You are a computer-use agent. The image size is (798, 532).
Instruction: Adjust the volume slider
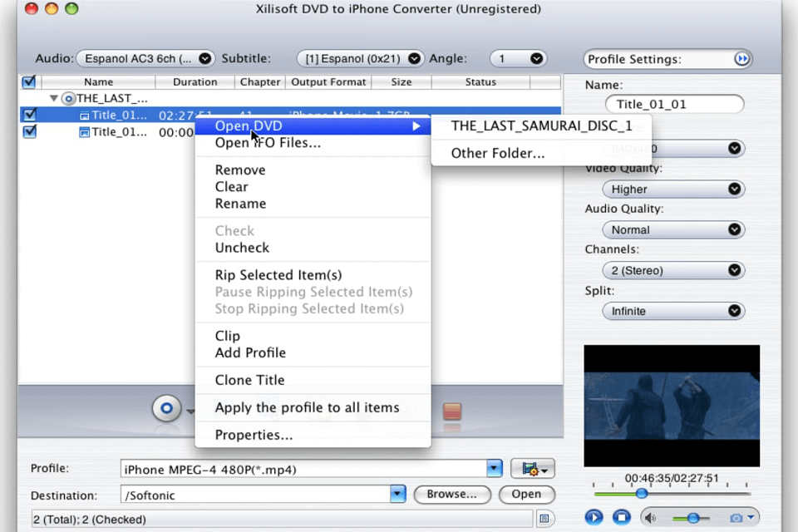click(692, 517)
